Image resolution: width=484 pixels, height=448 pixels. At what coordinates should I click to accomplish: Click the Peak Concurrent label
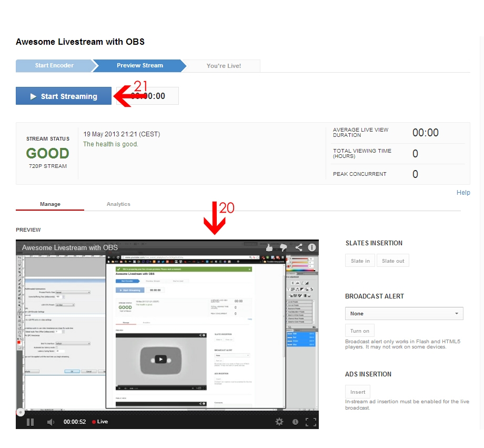(x=360, y=174)
